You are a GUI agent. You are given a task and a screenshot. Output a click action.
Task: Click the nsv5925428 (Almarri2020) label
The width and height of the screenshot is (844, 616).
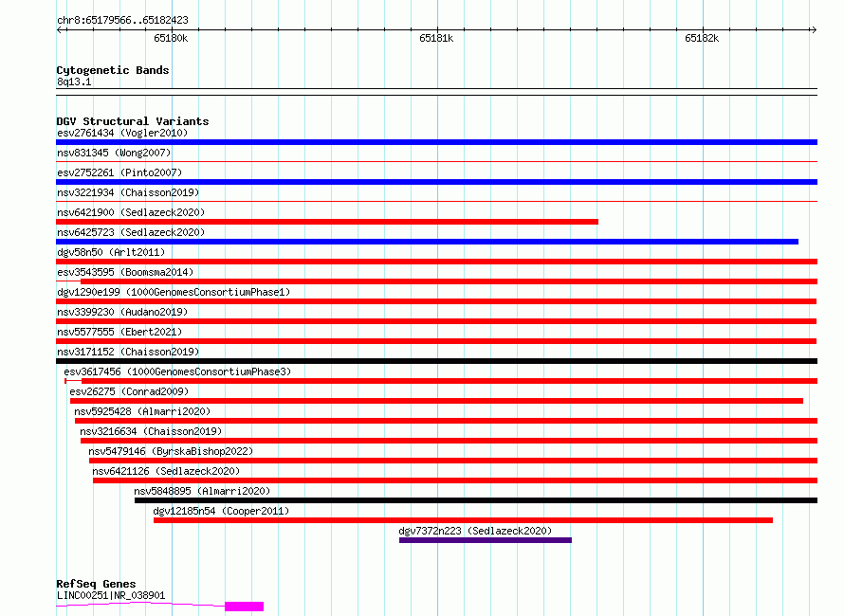[142, 411]
